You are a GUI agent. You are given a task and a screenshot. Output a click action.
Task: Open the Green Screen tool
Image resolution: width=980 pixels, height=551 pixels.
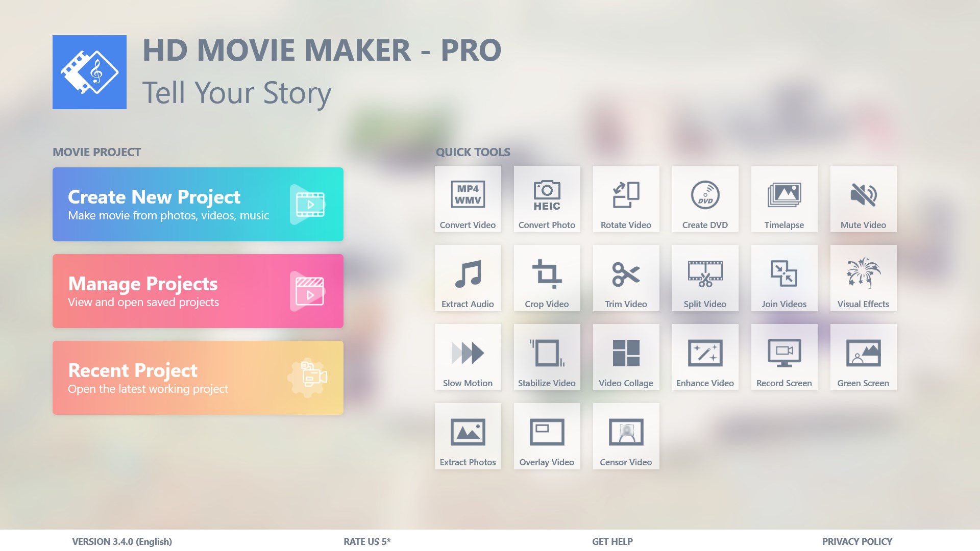click(862, 357)
